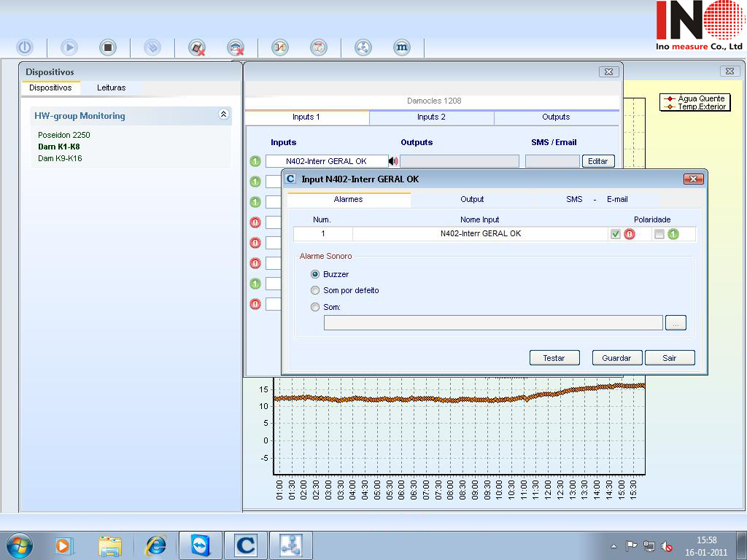Screen dimensions: 747x560
Task: Uncheck the polarity 0 checkbox
Action: click(616, 234)
